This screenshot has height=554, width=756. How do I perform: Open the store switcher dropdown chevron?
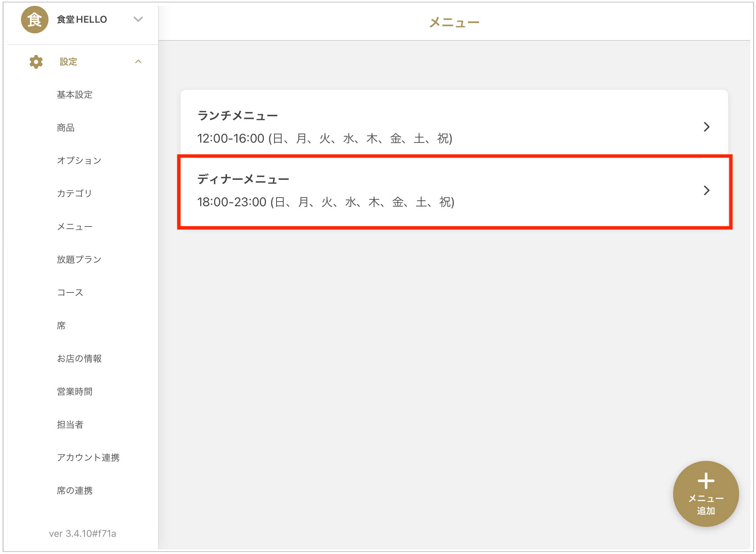coord(138,19)
